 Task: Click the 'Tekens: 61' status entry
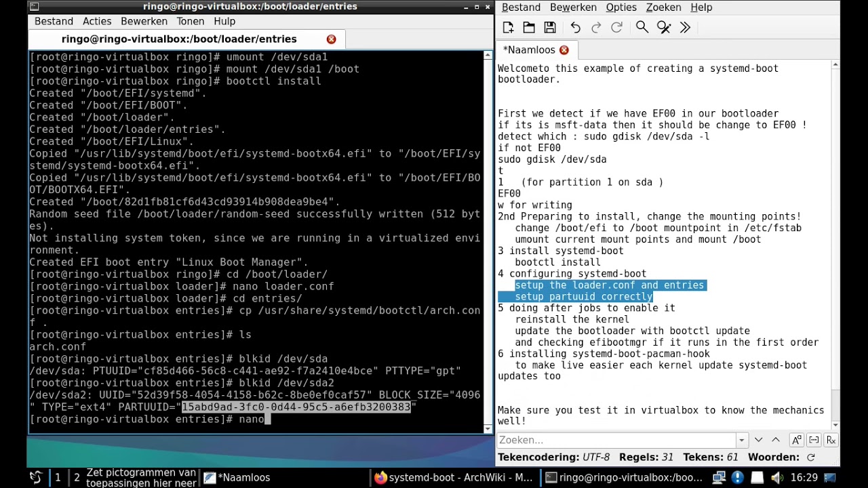[x=710, y=457]
